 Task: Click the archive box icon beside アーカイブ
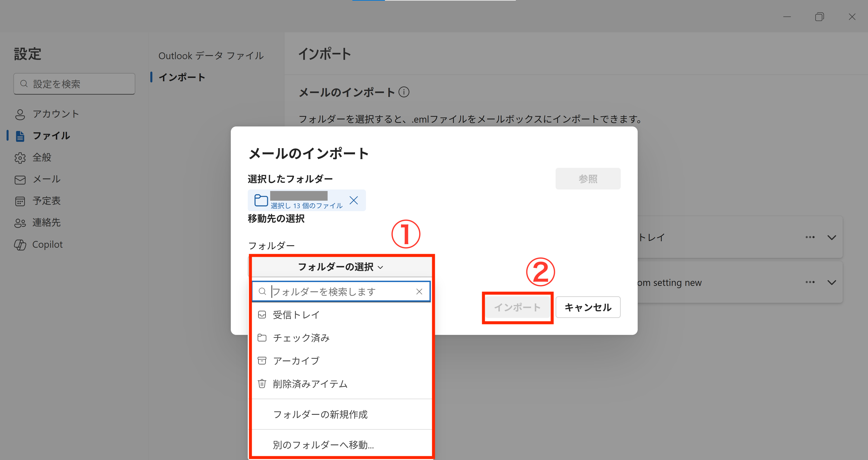tap(262, 361)
